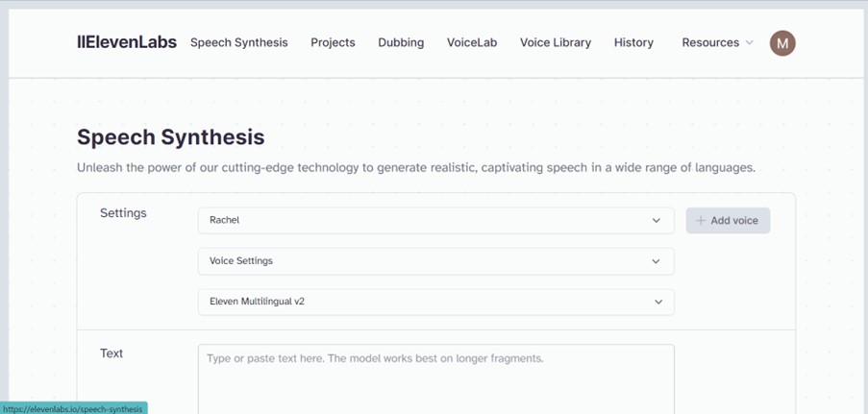
Task: Click the Settings section label
Action: [x=123, y=213]
